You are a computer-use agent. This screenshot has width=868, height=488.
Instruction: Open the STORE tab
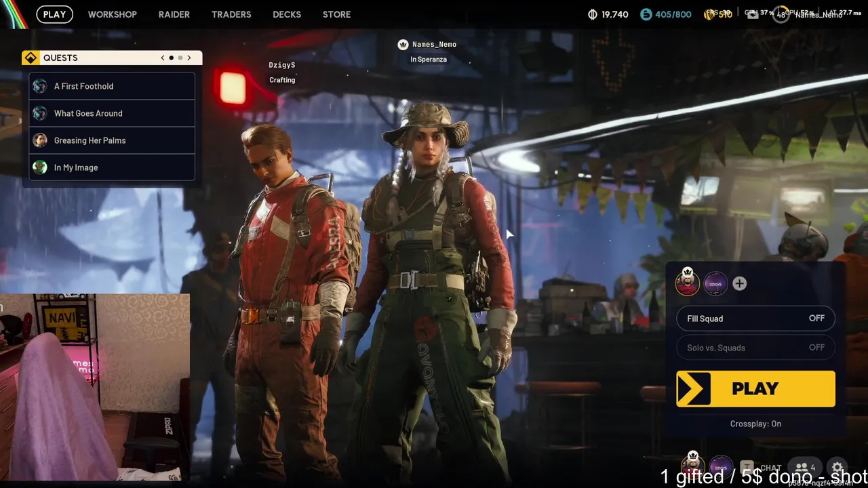[336, 14]
